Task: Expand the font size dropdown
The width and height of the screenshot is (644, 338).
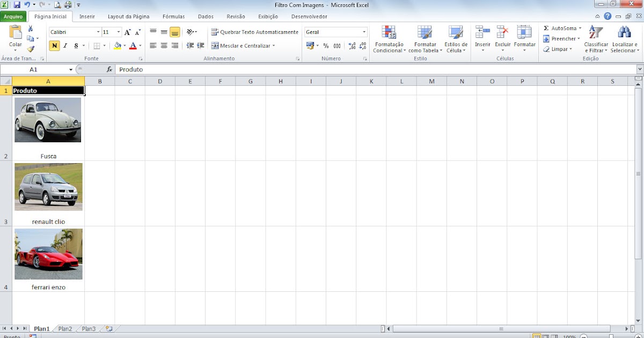Action: pyautogui.click(x=119, y=32)
